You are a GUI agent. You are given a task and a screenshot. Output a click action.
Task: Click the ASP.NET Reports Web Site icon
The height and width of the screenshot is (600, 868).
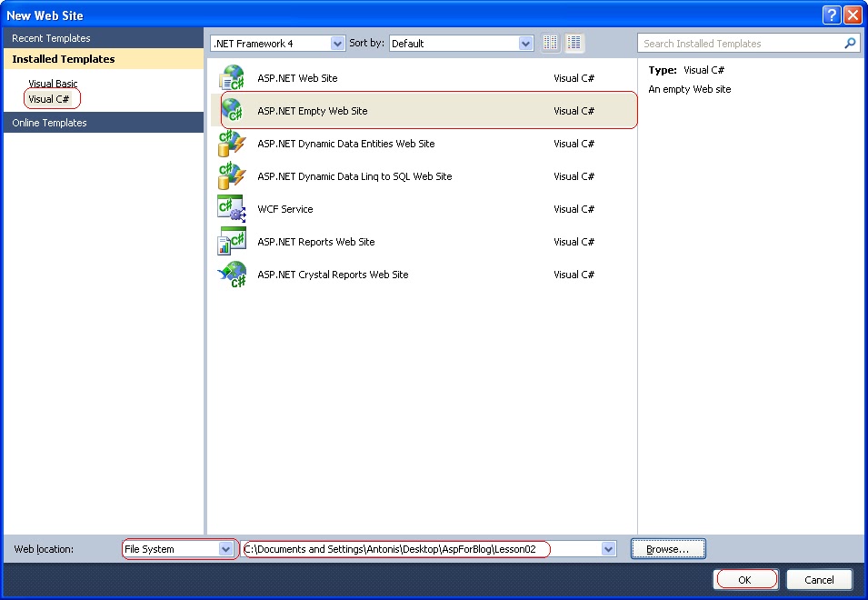(232, 241)
